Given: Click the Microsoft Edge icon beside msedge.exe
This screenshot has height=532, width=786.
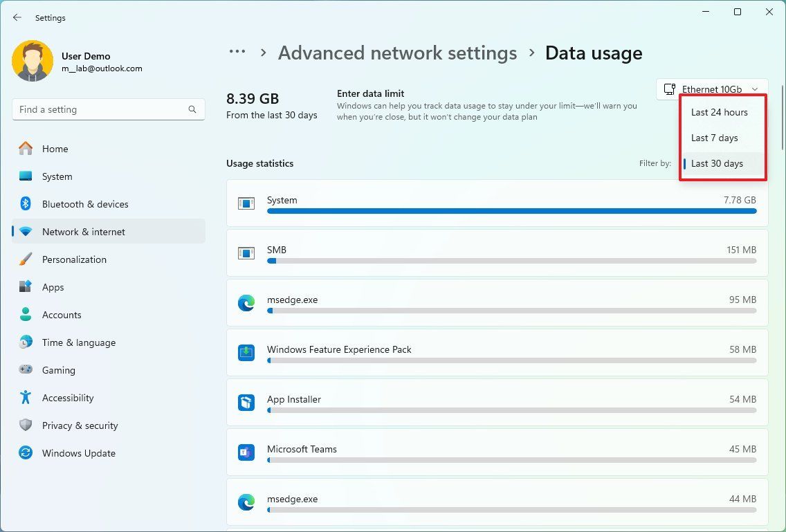Looking at the screenshot, I should coord(246,302).
